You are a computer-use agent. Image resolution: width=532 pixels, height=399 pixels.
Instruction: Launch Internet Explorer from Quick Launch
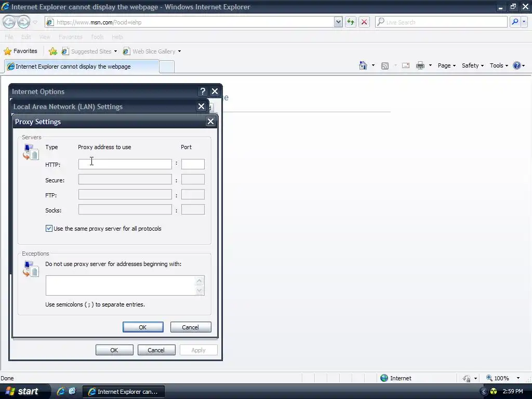(x=61, y=391)
